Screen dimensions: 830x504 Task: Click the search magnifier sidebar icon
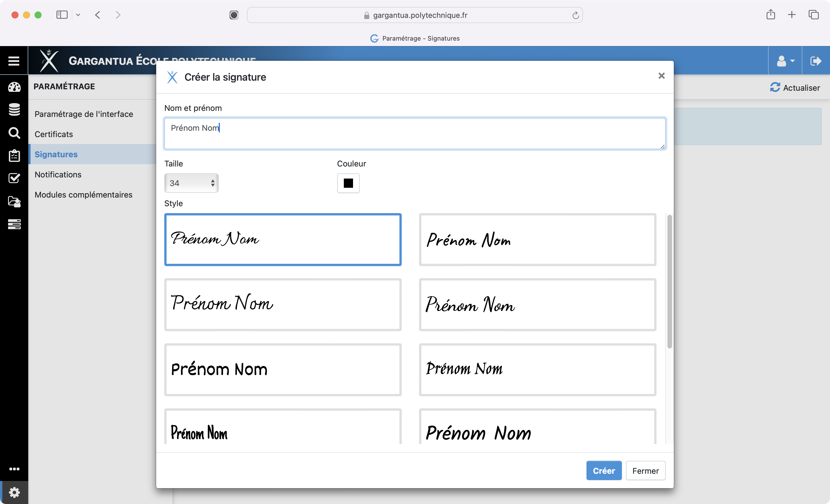click(x=14, y=133)
